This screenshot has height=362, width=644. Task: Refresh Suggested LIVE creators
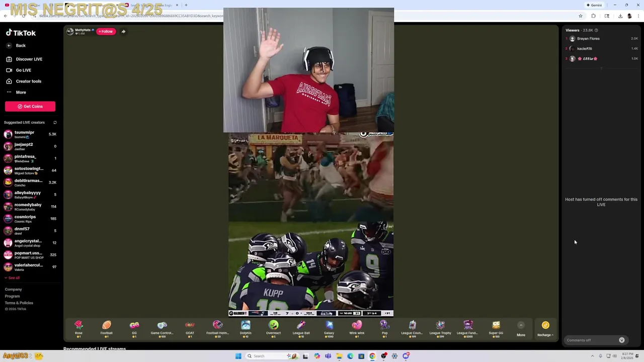pyautogui.click(x=55, y=123)
